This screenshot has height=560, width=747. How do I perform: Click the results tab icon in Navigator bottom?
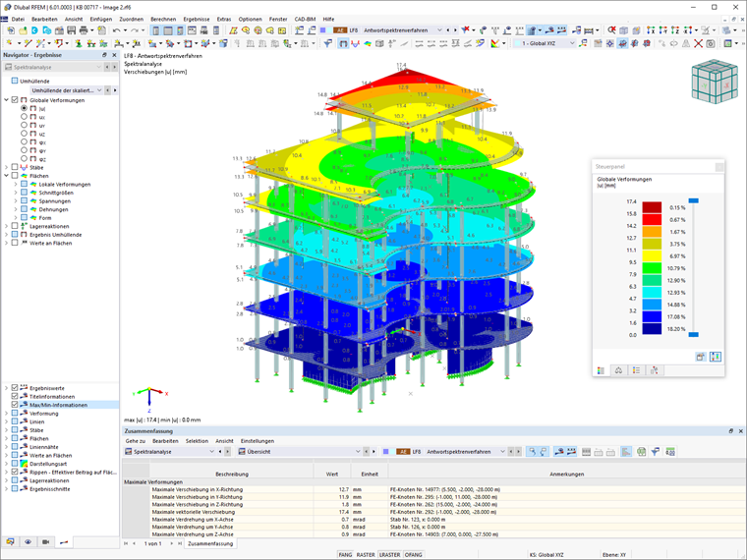[x=63, y=542]
